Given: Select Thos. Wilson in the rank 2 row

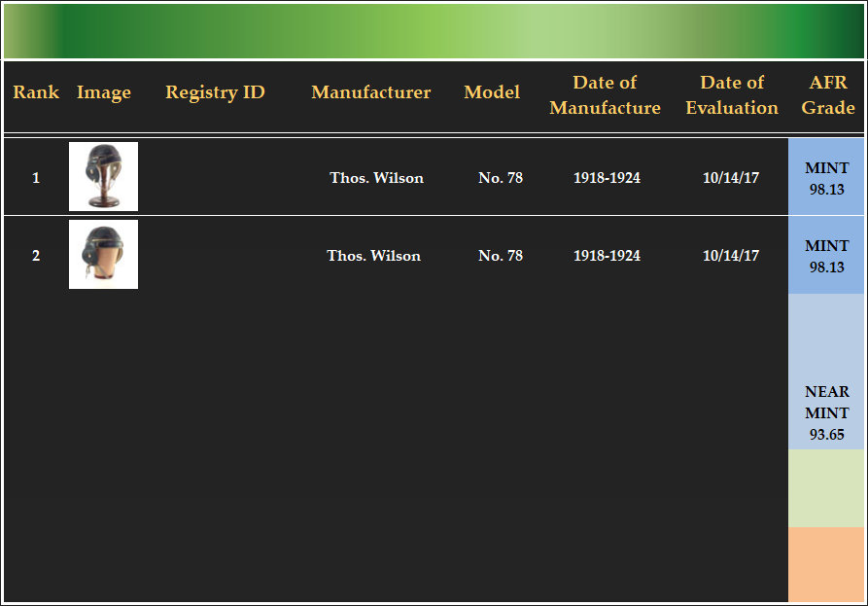Looking at the screenshot, I should [x=373, y=256].
